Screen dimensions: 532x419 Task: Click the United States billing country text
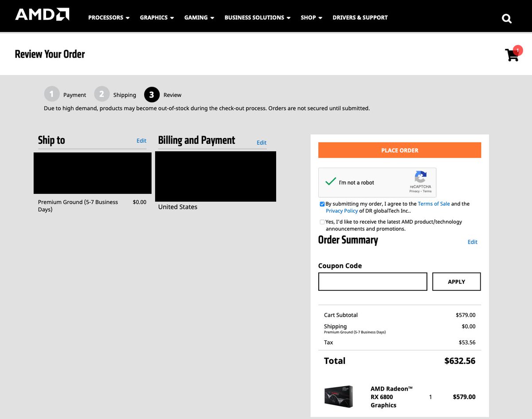(178, 207)
